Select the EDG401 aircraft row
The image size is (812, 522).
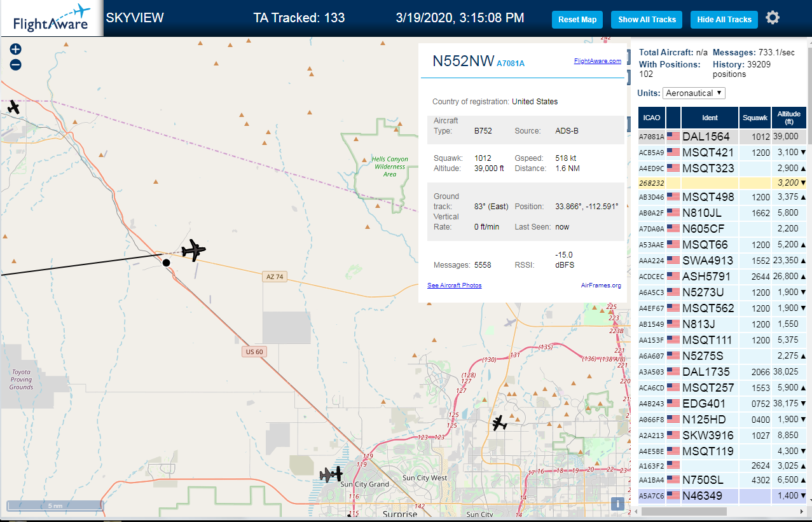722,404
